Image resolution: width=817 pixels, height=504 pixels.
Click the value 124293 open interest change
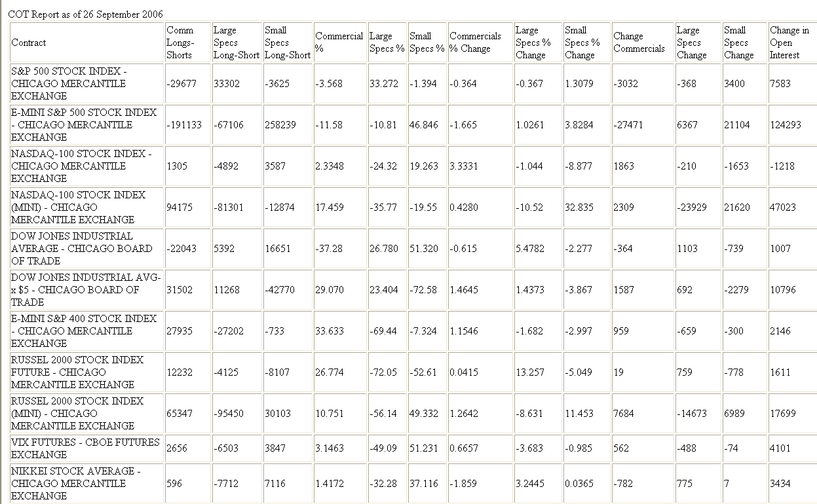pyautogui.click(x=786, y=125)
